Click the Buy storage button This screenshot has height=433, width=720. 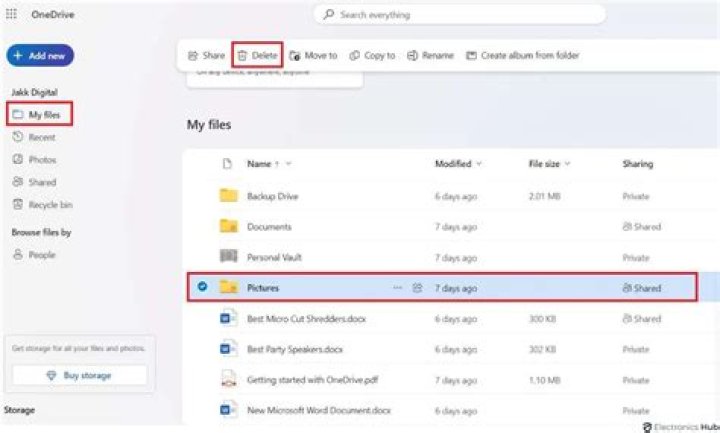click(79, 376)
